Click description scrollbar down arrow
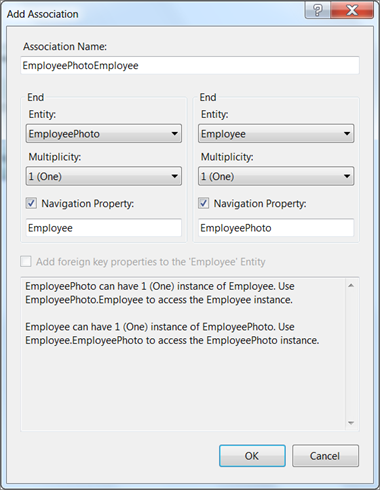This screenshot has height=490, width=380. point(351,423)
